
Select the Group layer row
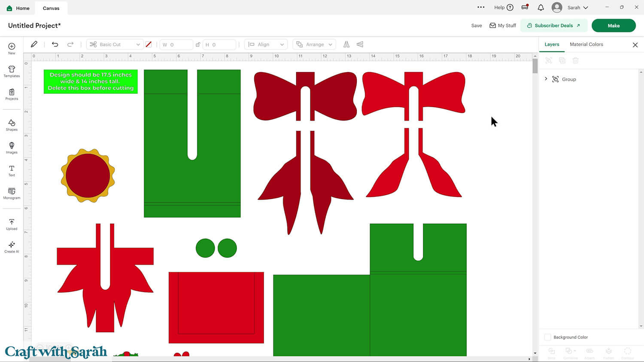coord(590,79)
